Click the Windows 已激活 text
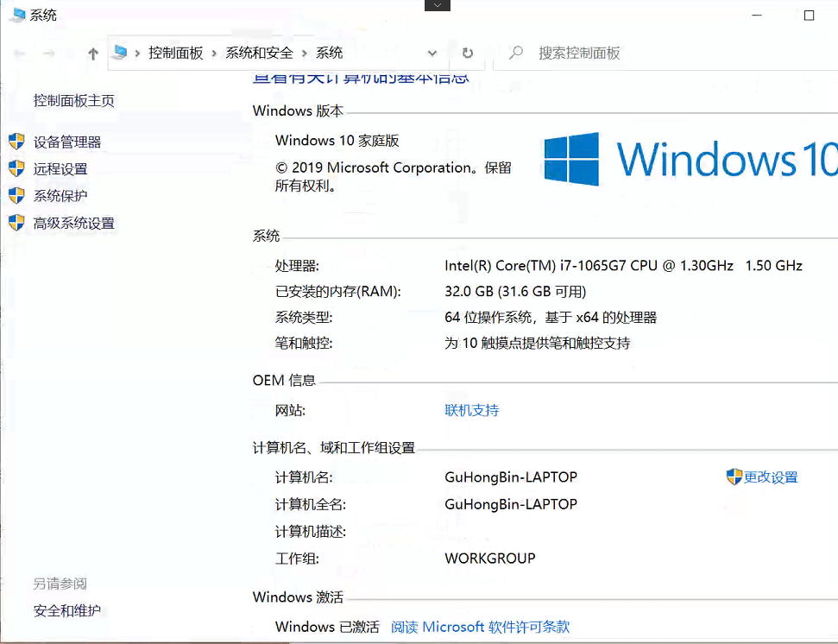Screen dimensions: 838x644 (x=327, y=627)
